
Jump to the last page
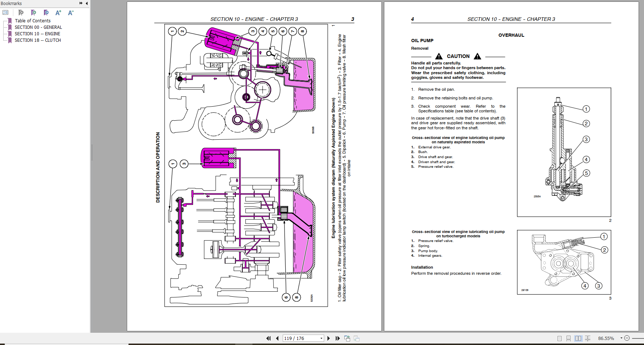click(x=337, y=339)
